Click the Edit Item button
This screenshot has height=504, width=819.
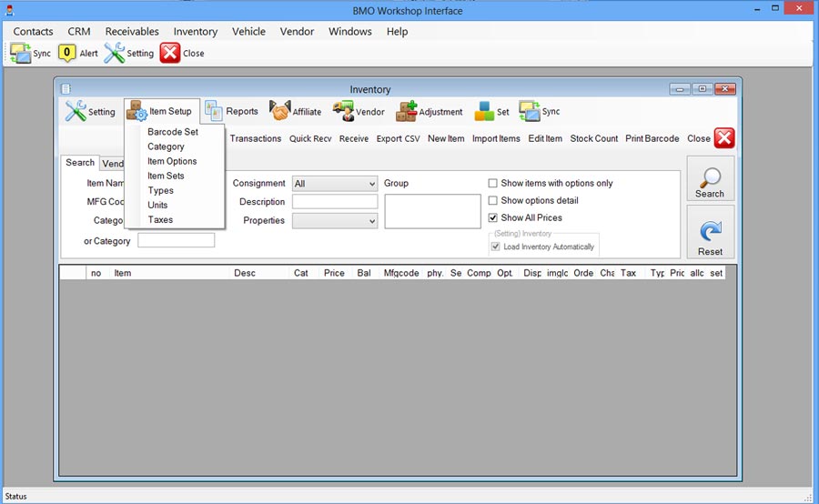coord(545,138)
